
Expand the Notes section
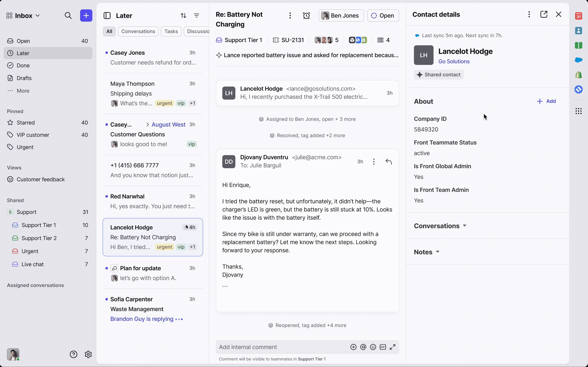(x=426, y=252)
